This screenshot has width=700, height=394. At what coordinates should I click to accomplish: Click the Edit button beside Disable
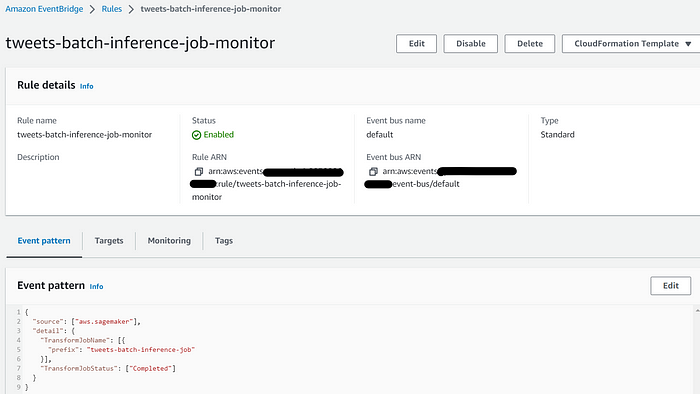416,44
